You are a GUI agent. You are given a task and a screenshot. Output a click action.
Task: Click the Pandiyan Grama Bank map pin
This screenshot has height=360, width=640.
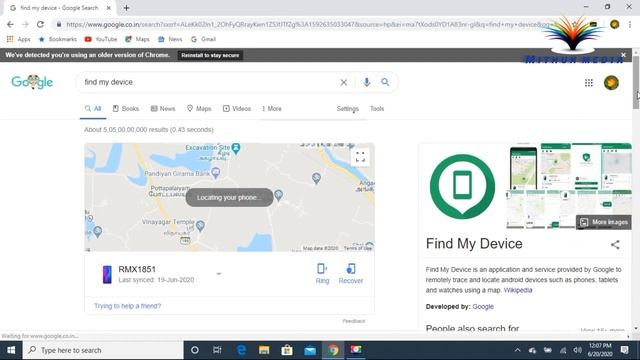click(x=216, y=173)
